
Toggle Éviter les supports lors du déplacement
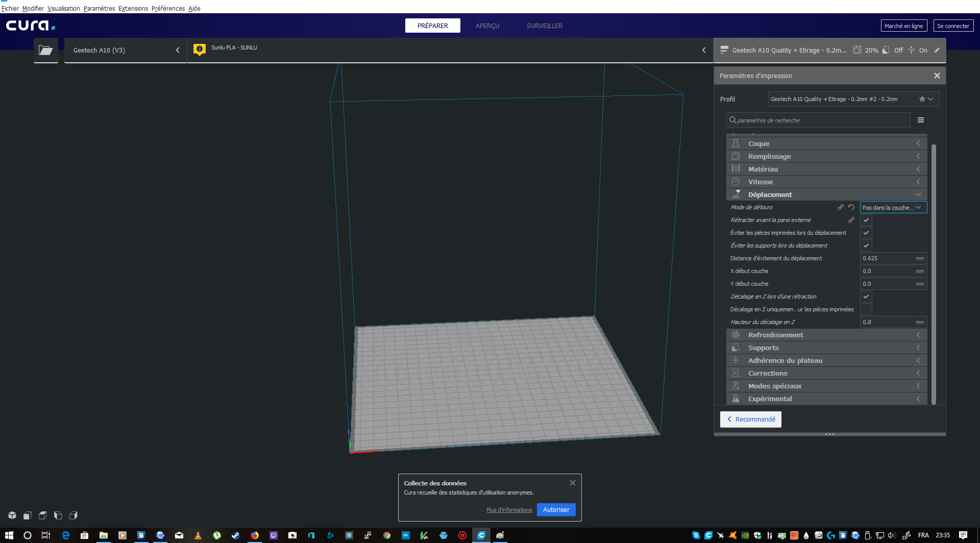point(866,245)
